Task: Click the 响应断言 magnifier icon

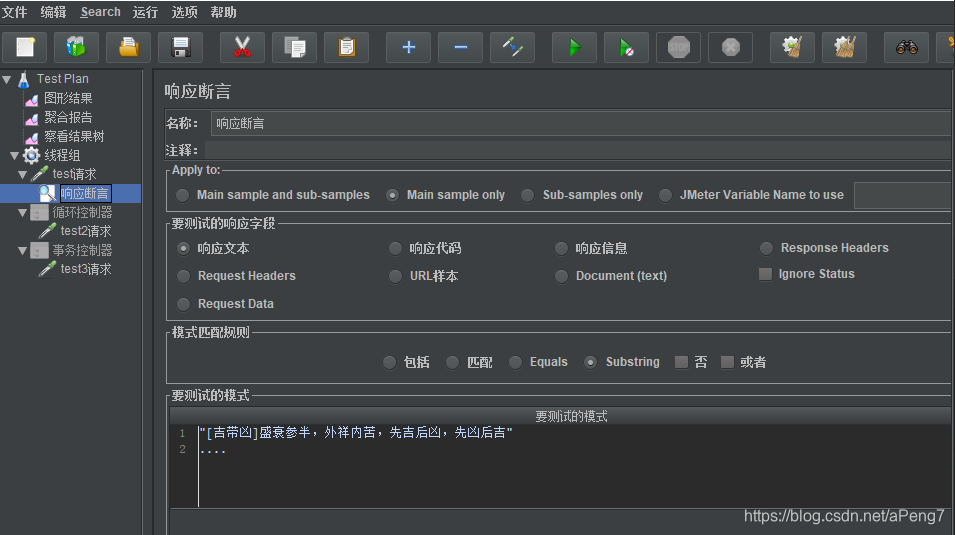Action: [x=47, y=193]
